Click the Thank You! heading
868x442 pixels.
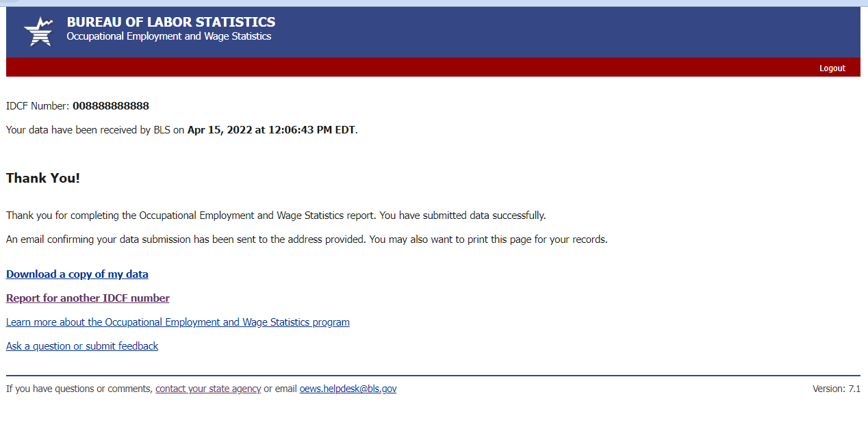pos(43,179)
